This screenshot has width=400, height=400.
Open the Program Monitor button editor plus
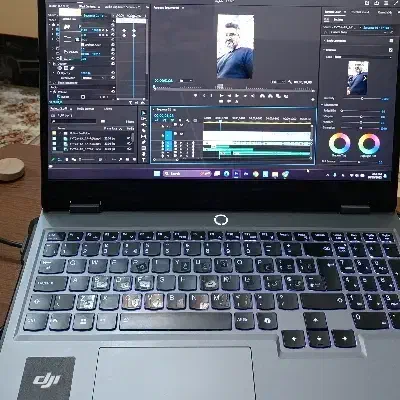(x=313, y=99)
